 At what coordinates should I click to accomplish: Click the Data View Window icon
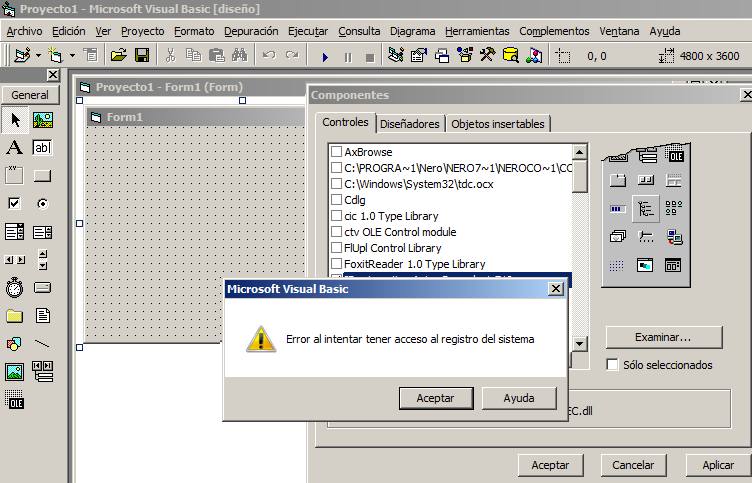tap(511, 56)
